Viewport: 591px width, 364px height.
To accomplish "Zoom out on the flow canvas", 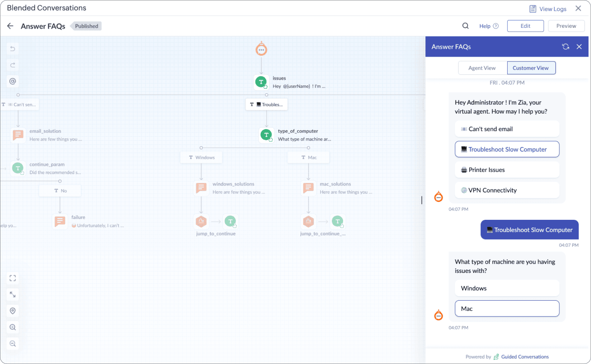I will (x=13, y=344).
